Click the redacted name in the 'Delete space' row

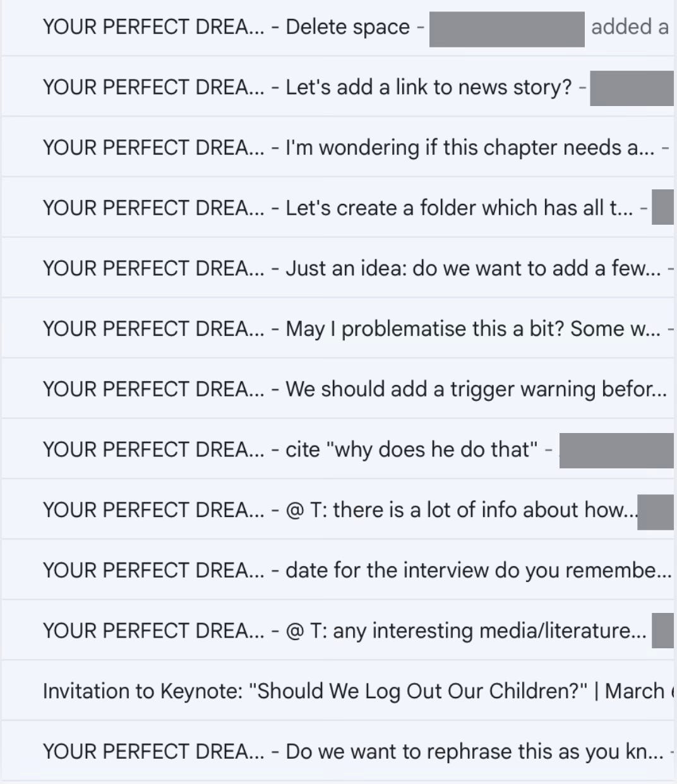(x=507, y=29)
